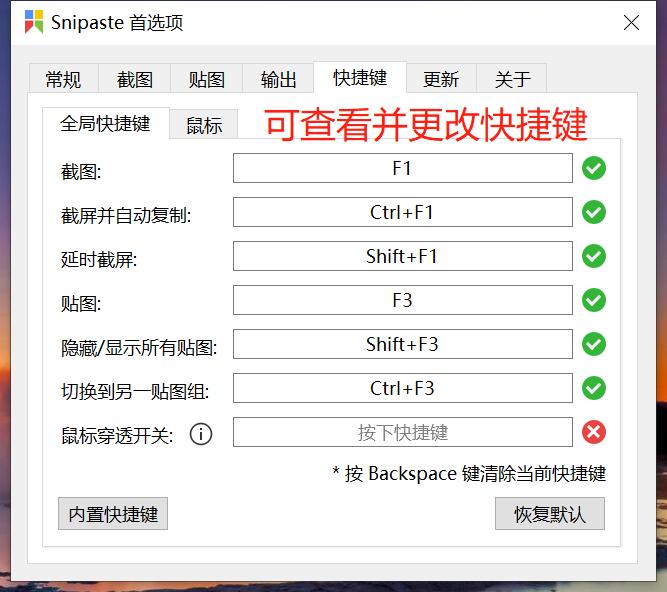
Task: Select the 快捷键 tab
Action: (360, 77)
